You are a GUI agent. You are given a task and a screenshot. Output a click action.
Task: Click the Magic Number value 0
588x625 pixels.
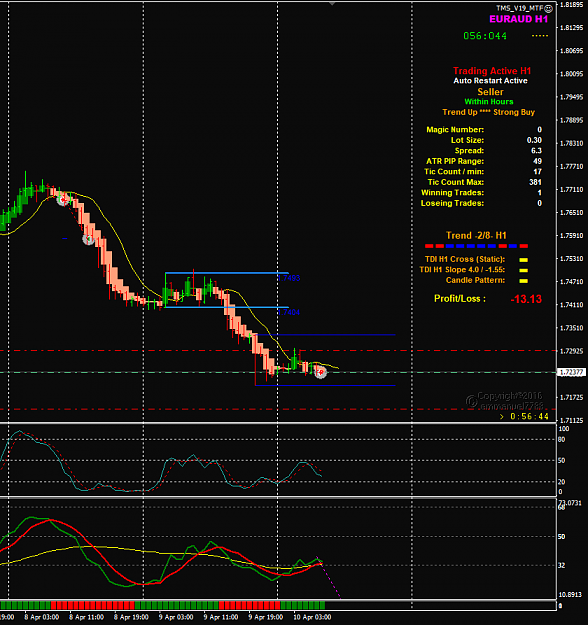click(x=539, y=130)
